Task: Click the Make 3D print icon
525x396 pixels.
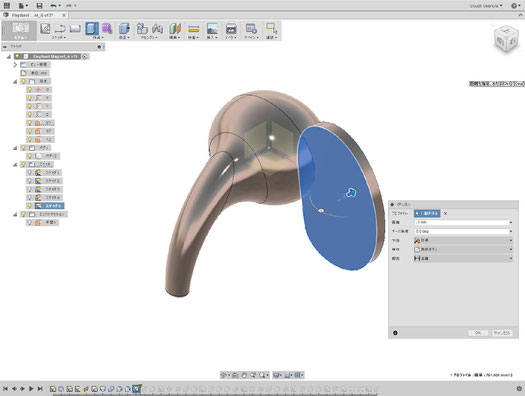Action: 231,29
